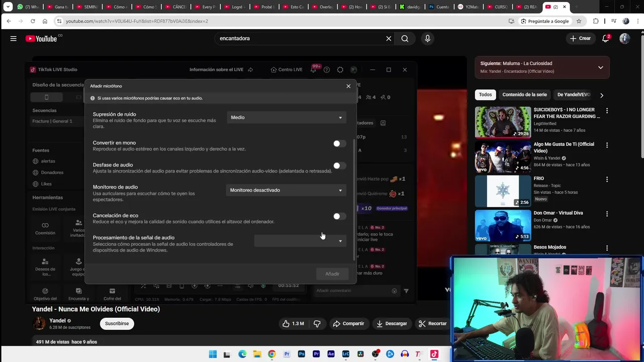This screenshot has height=362, width=644.
Task: Open options for Algo Me Gusta De Ti
Action: [x=607, y=145]
